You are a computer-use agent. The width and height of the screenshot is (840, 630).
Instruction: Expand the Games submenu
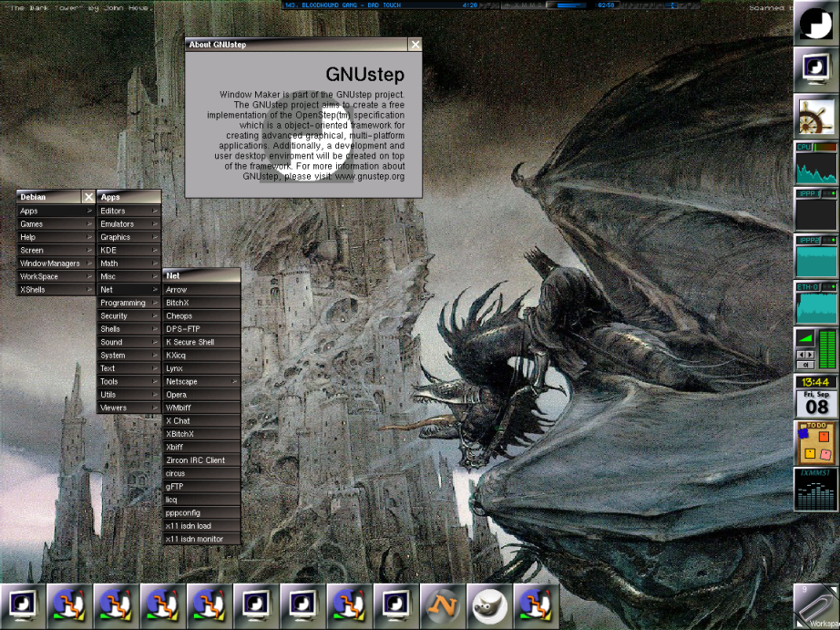point(56,224)
